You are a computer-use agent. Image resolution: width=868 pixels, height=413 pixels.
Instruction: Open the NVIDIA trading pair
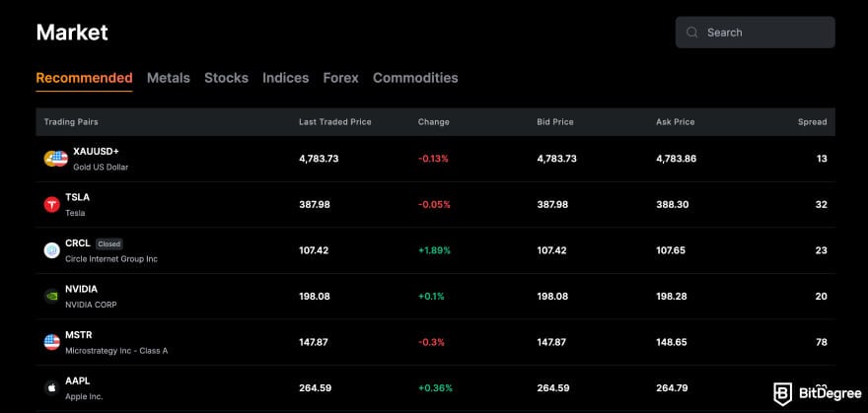tap(436, 297)
